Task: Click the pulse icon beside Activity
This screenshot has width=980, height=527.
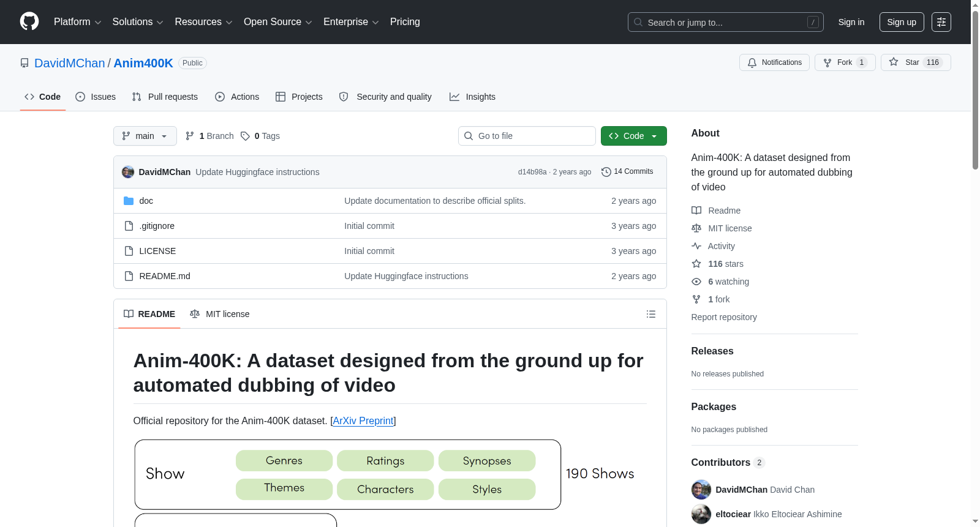Action: tap(696, 246)
